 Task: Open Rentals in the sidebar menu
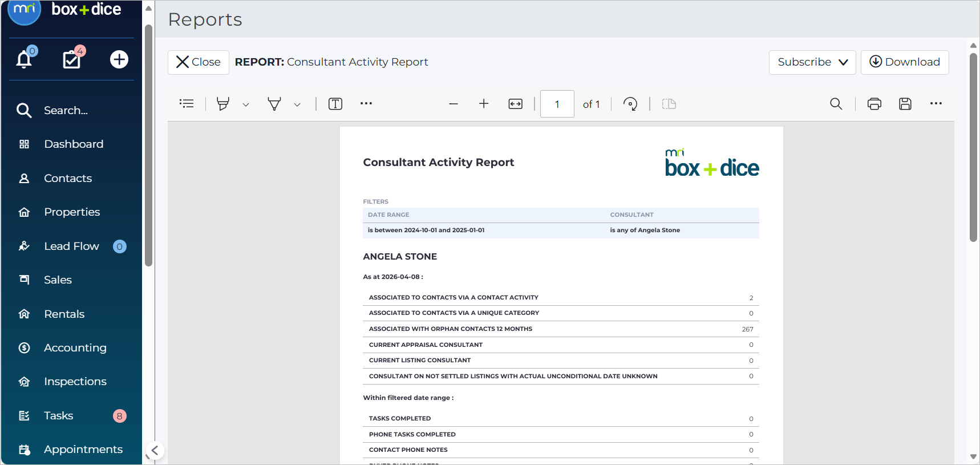pos(64,314)
